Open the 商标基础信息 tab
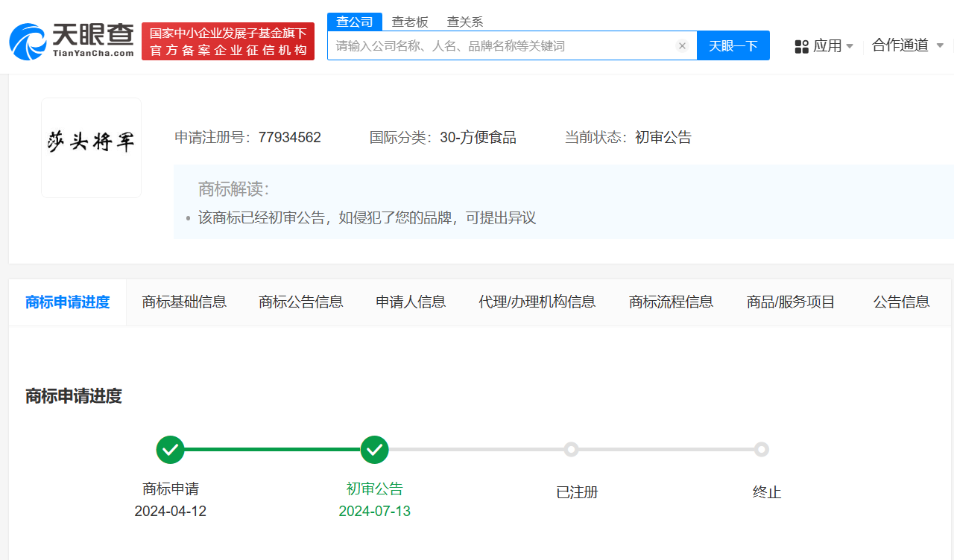The image size is (954, 560). tap(184, 302)
